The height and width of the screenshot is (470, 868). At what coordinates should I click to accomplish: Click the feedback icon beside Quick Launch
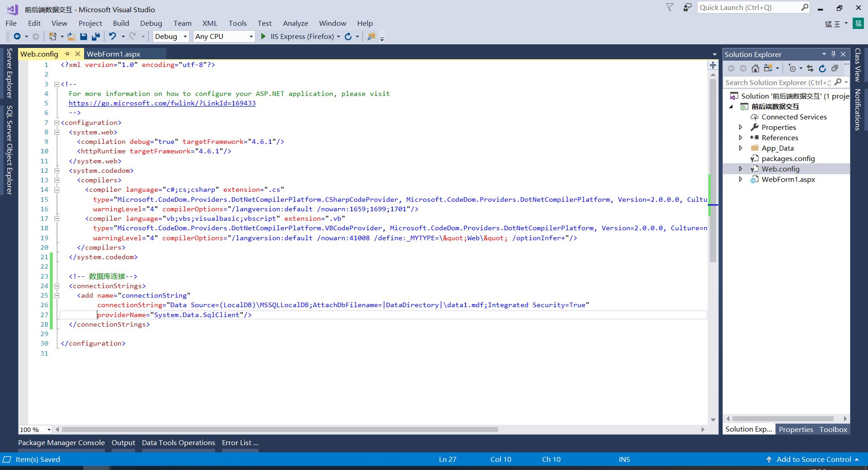click(688, 7)
